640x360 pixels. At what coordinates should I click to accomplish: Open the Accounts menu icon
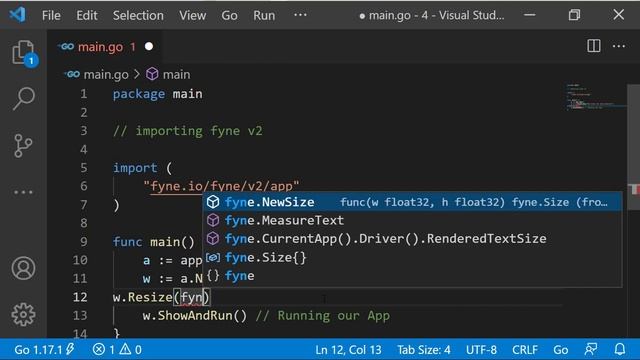point(23,268)
